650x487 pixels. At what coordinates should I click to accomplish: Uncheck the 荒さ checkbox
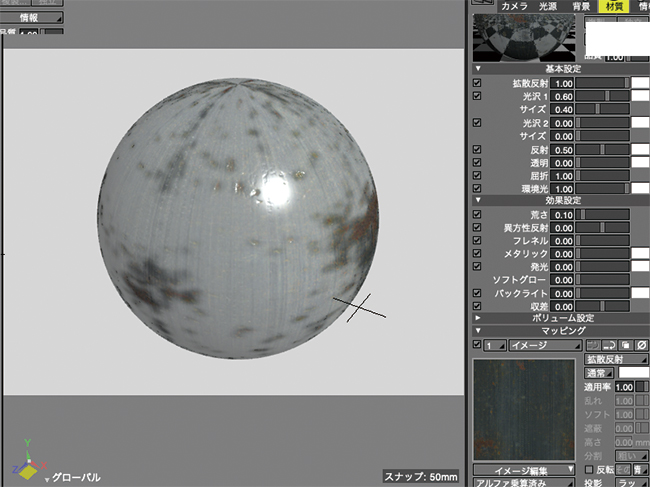coord(477,215)
